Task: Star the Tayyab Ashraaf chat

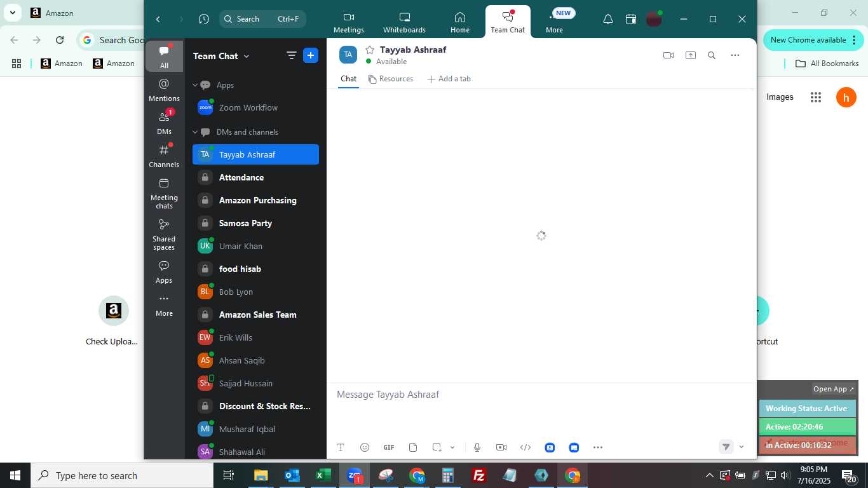Action: tap(369, 50)
